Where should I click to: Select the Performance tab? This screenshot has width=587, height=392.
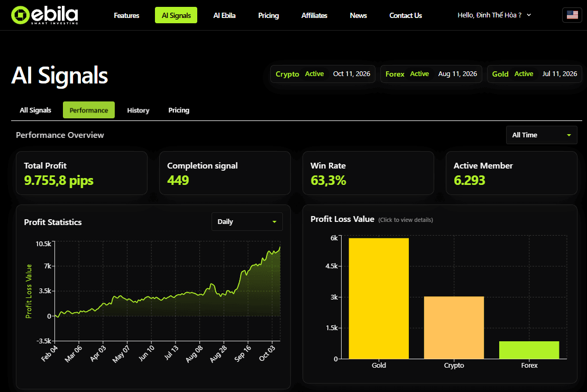(x=88, y=110)
